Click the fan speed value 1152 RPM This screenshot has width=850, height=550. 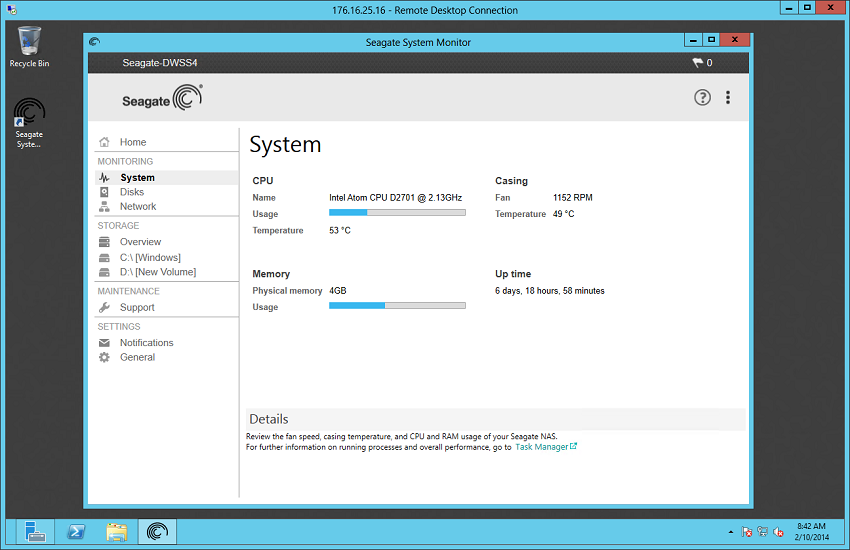click(572, 198)
